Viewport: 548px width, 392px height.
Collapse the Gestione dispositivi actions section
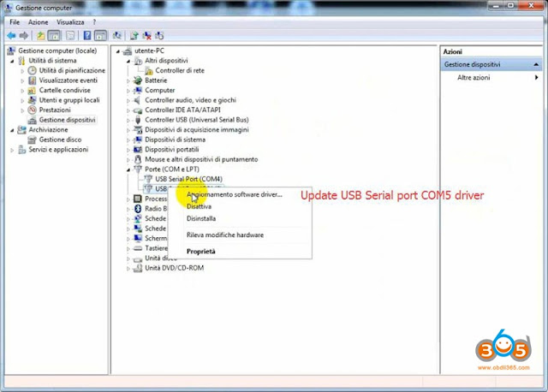tap(536, 65)
